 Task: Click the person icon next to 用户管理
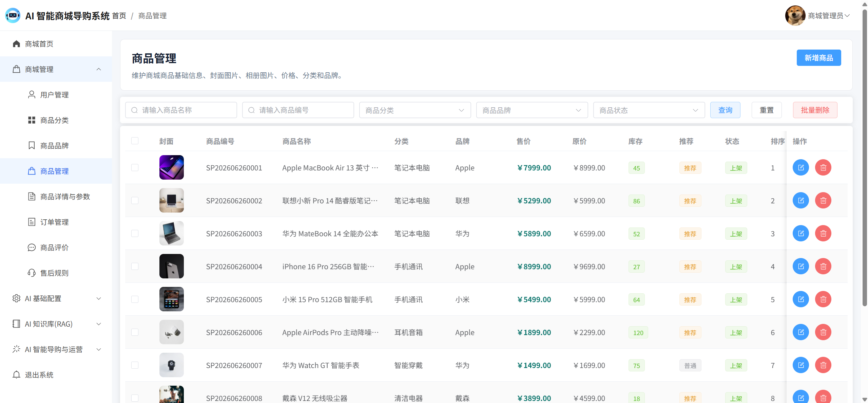click(32, 94)
